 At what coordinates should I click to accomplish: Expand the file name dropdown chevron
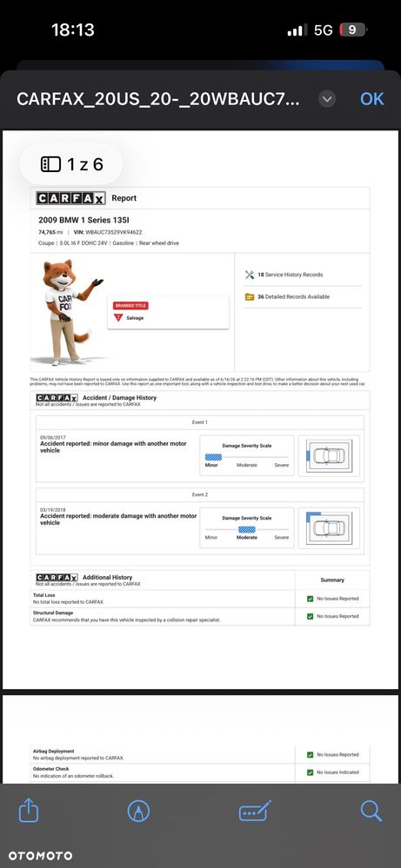[x=327, y=99]
